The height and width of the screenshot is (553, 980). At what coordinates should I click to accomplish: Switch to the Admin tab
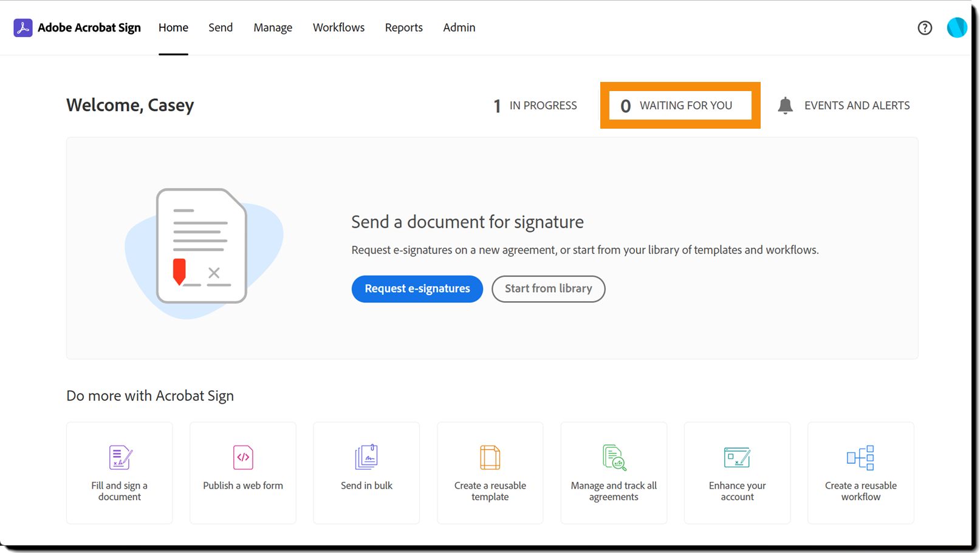tap(459, 28)
